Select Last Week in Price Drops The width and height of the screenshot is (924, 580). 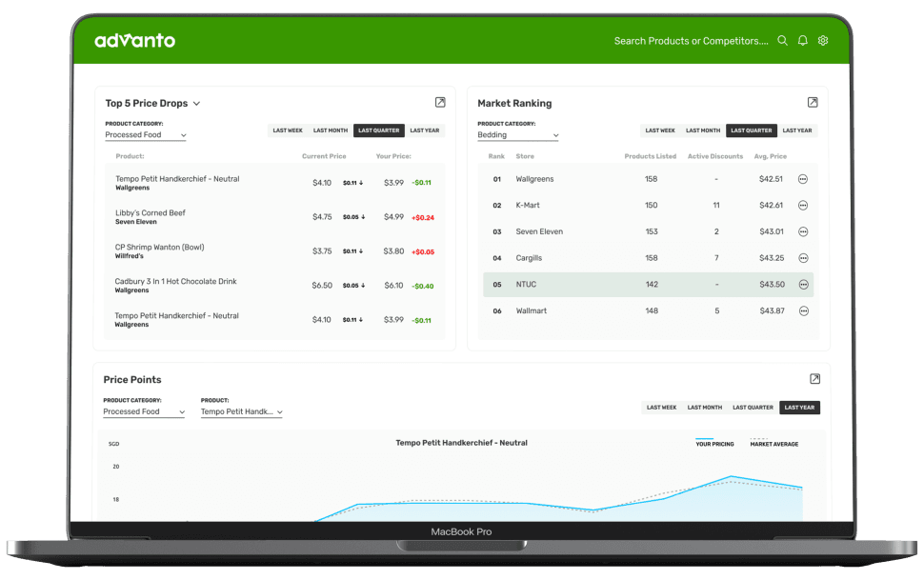288,130
